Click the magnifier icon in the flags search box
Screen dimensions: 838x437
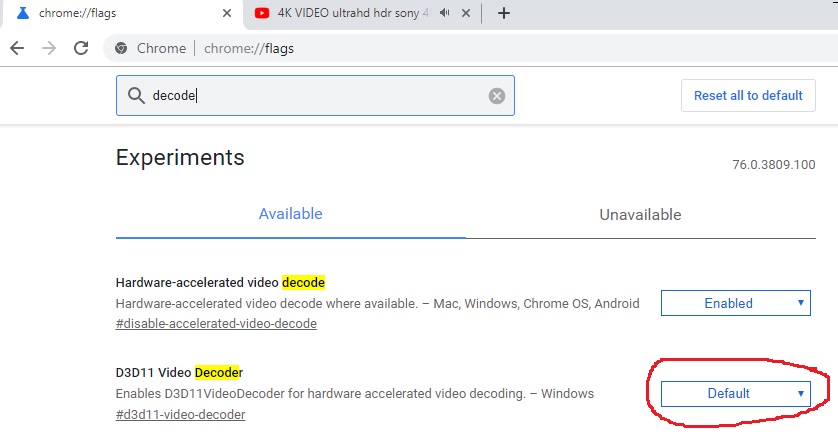[x=136, y=96]
